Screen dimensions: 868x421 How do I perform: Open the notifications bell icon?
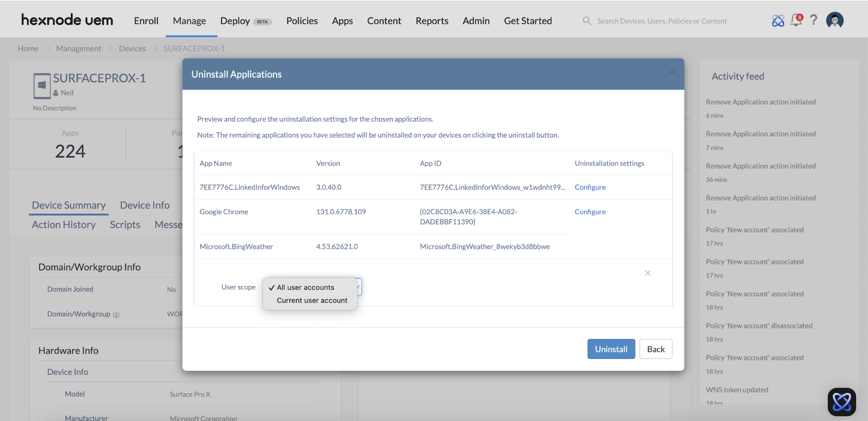pyautogui.click(x=796, y=20)
